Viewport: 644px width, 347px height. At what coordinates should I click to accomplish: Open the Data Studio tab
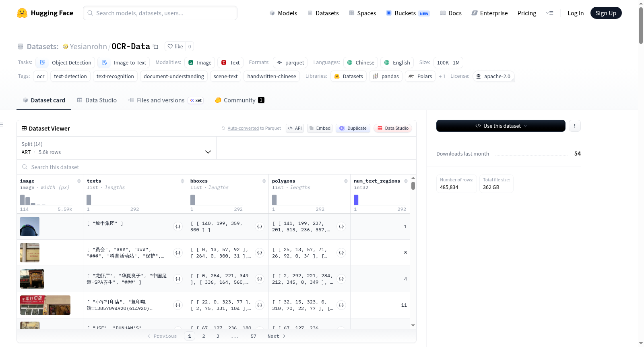(97, 100)
